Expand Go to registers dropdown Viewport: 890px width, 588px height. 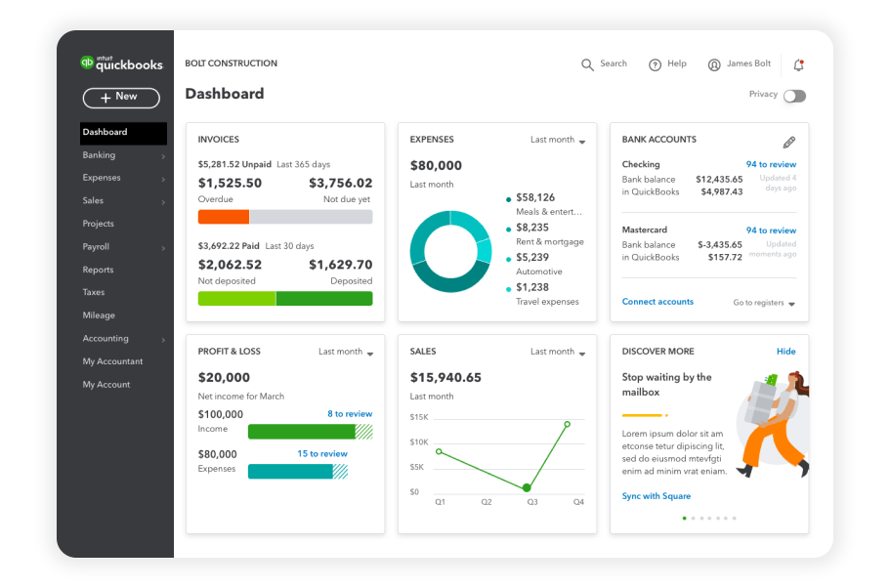tap(764, 304)
